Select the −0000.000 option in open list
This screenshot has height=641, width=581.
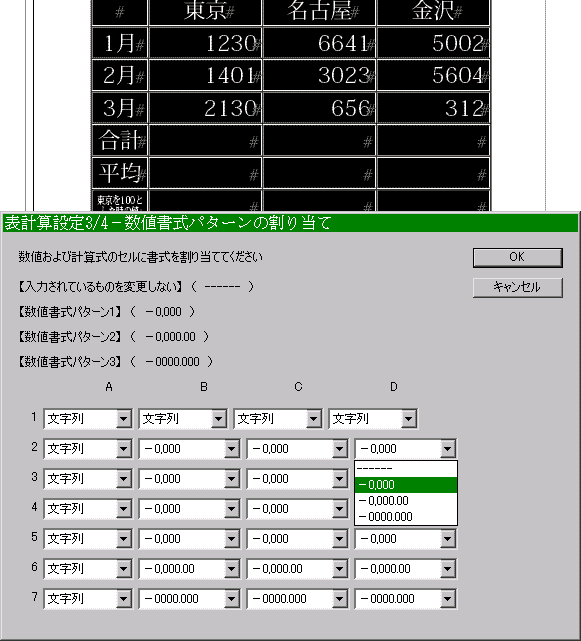click(406, 517)
